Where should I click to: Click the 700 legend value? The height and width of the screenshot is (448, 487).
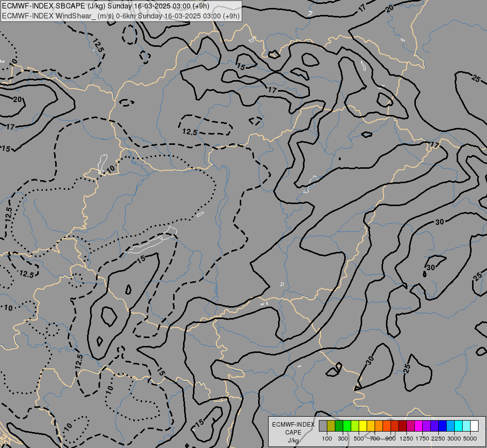pyautogui.click(x=375, y=439)
